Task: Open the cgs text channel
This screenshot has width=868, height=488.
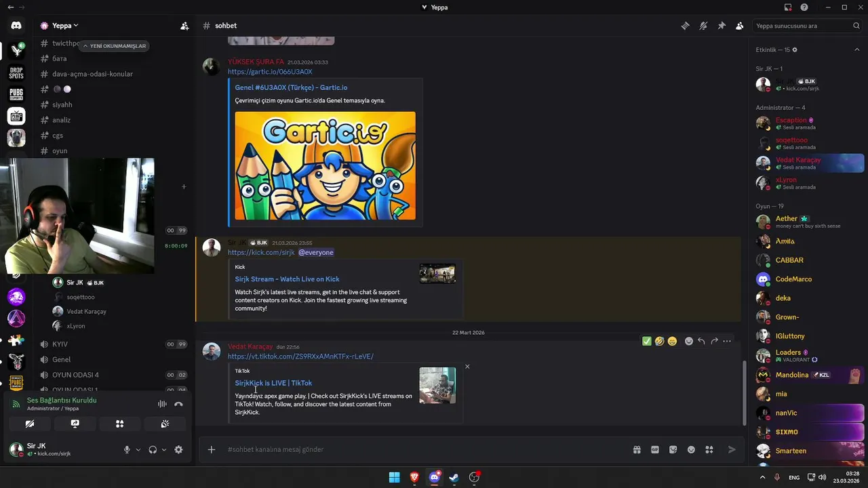Action: pyautogui.click(x=58, y=136)
